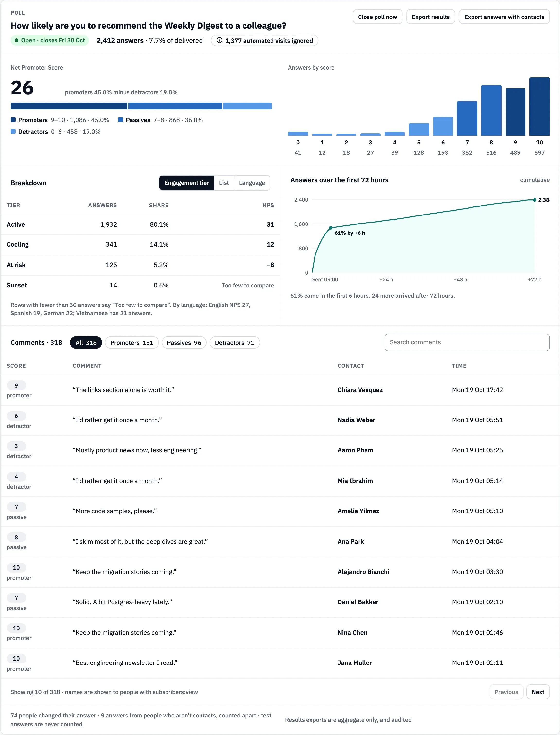Switch breakdown to Language

tap(252, 183)
